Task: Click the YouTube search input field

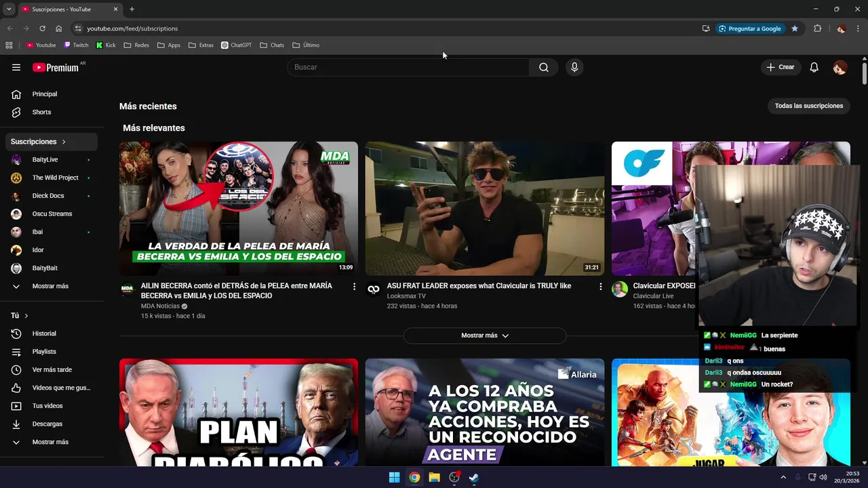Action: coord(408,67)
